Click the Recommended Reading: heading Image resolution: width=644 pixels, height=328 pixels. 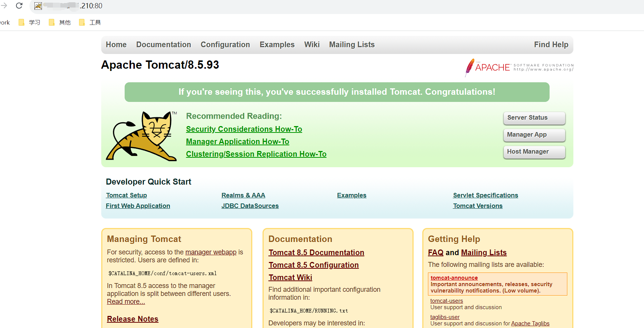click(x=234, y=116)
